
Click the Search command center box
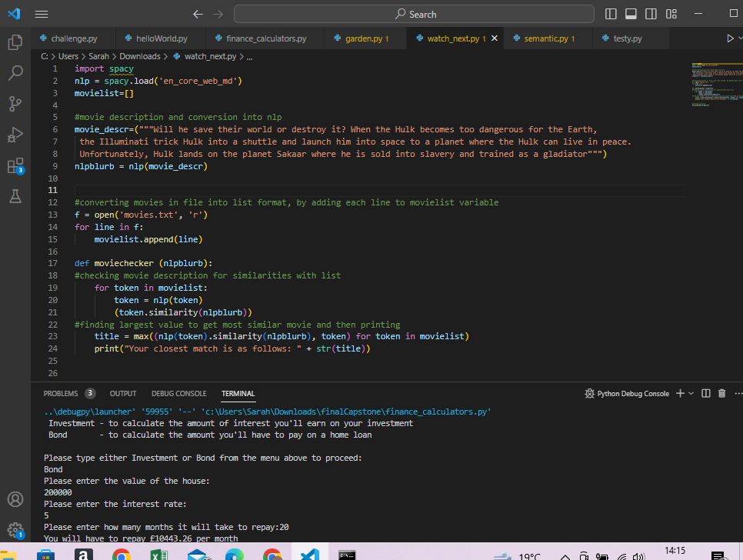pos(414,14)
